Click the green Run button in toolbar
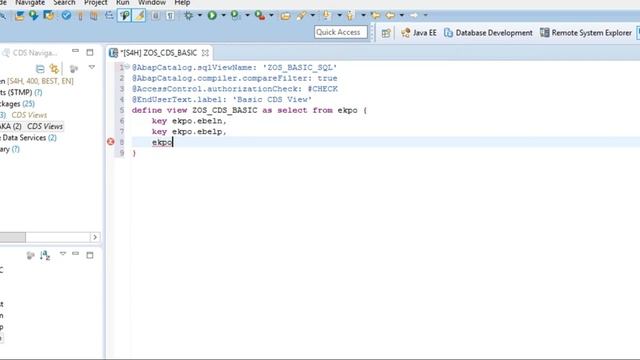 pos(212,16)
